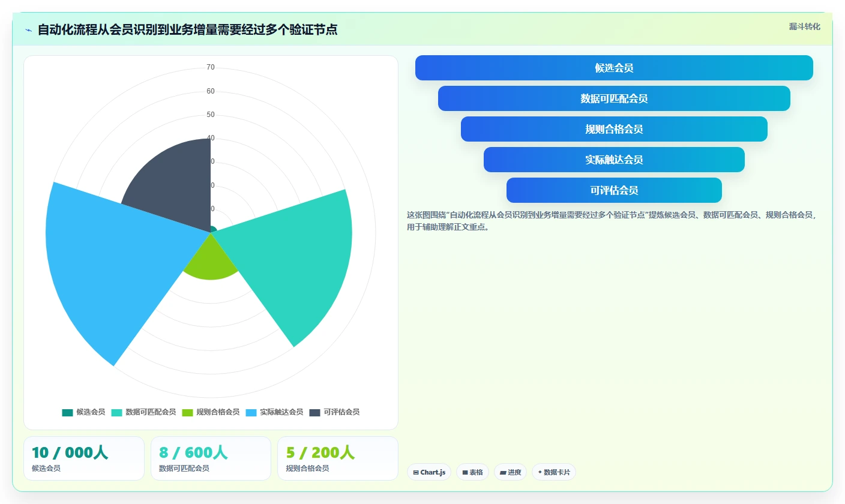Select the 可评估会员 funnel bar

tap(614, 190)
